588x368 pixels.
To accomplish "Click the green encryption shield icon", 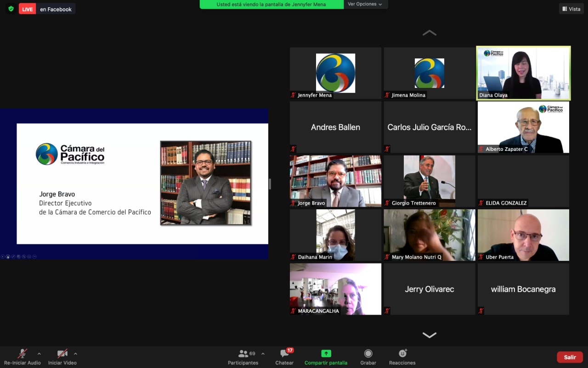I will click(x=11, y=9).
